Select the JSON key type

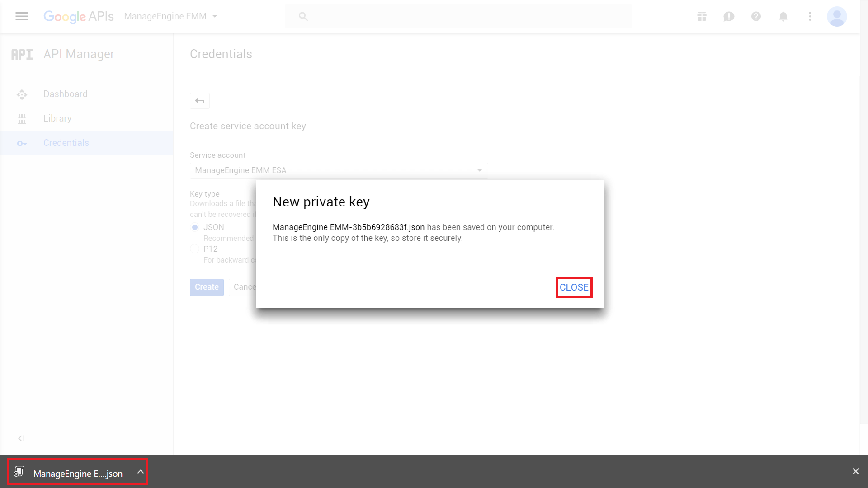tap(195, 227)
